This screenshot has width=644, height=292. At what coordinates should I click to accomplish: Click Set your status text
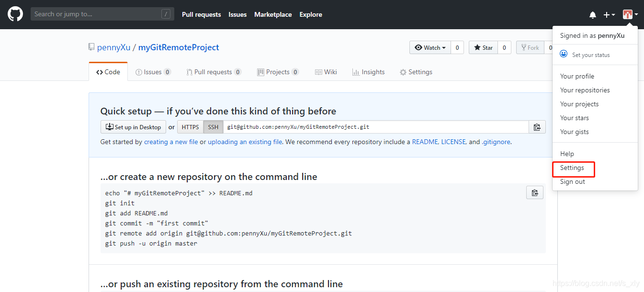pos(591,55)
